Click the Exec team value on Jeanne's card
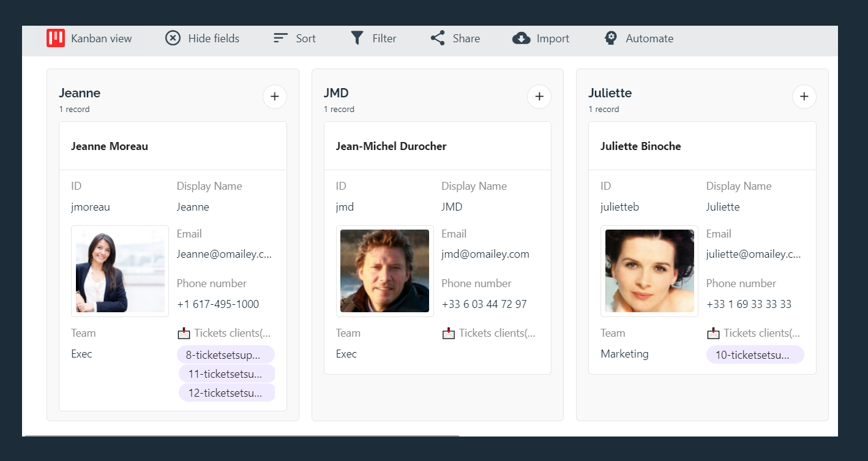 [81, 354]
